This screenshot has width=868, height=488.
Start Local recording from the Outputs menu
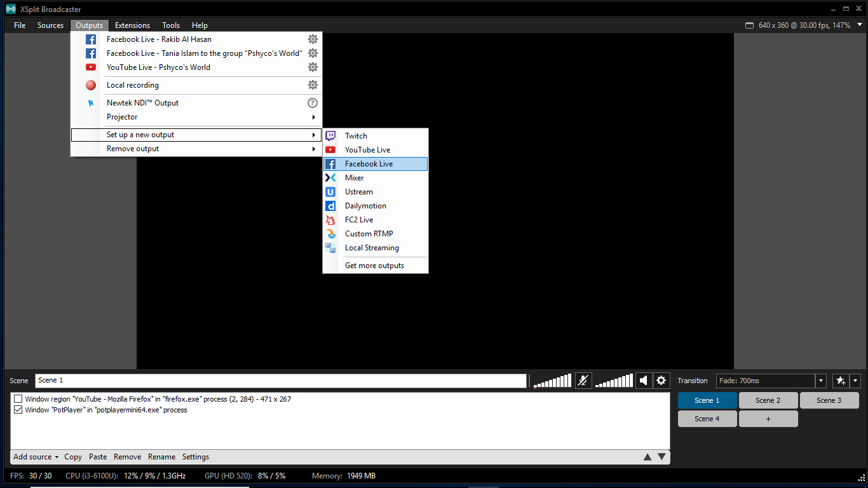coord(133,85)
